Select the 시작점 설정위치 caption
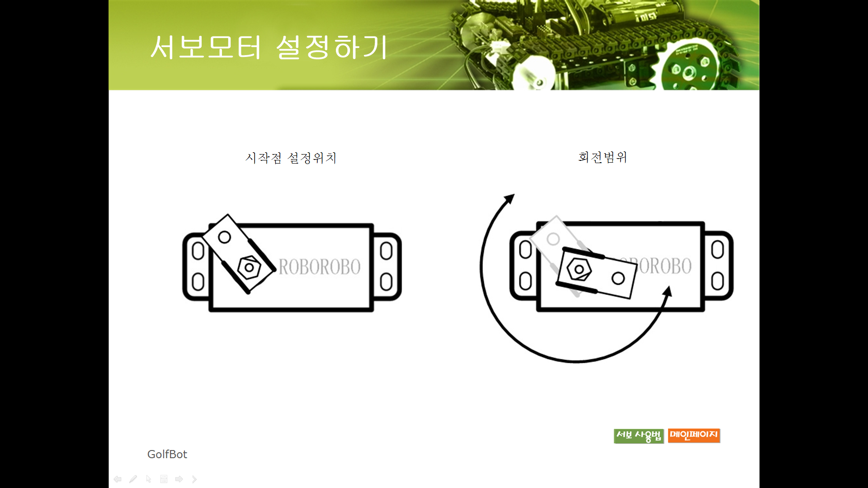The width and height of the screenshot is (868, 488). point(291,158)
